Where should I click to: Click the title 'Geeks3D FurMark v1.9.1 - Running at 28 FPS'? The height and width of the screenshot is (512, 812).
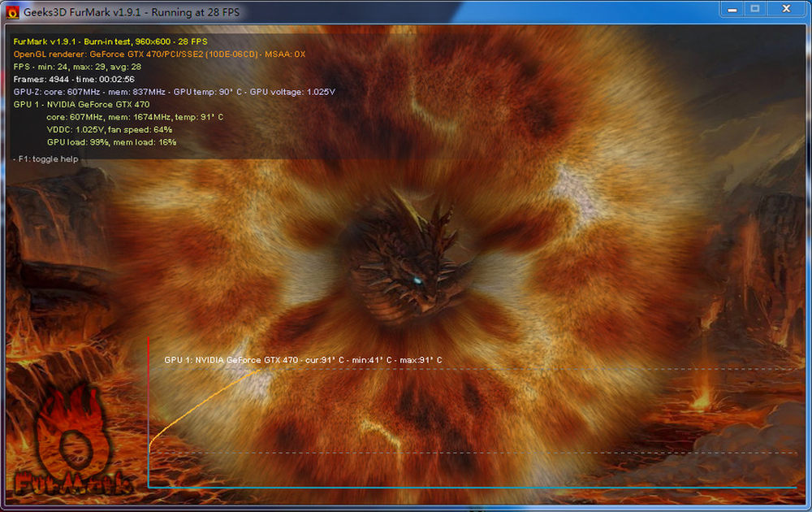[x=132, y=12]
